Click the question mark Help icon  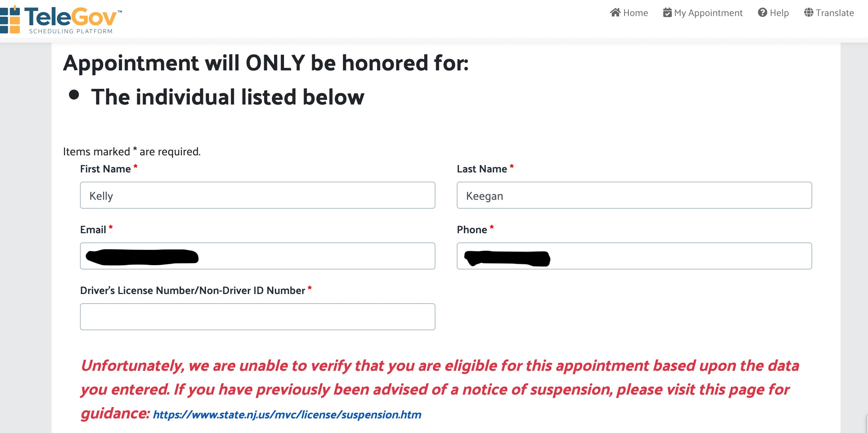[762, 13]
